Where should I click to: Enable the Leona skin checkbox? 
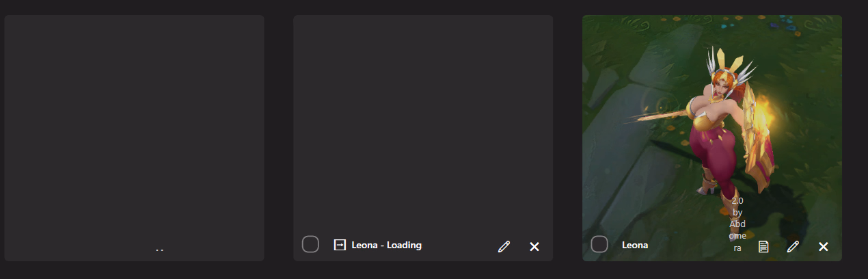click(x=599, y=244)
